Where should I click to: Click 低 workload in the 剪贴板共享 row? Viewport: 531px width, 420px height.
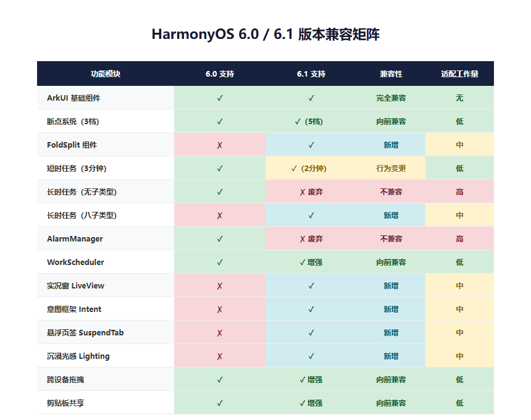pos(459,403)
